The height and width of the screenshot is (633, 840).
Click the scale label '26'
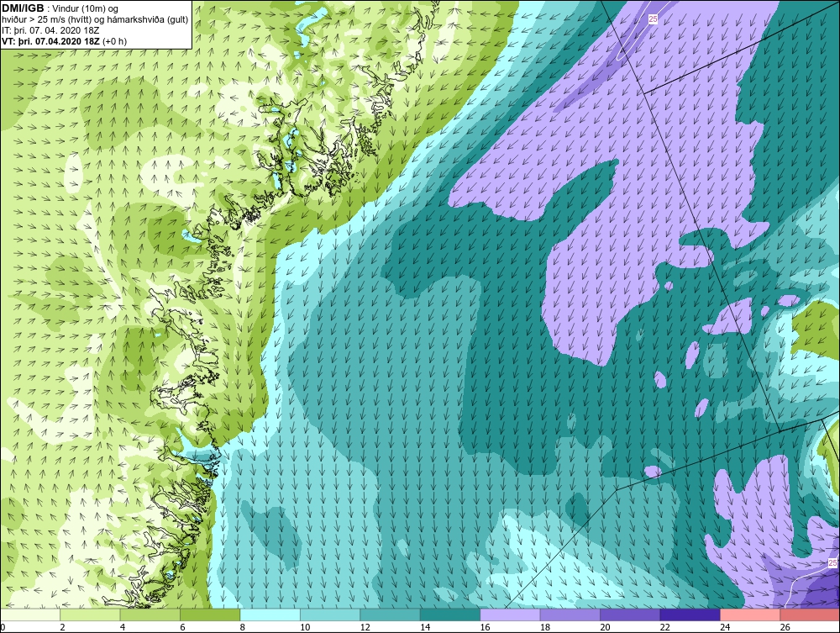point(785,627)
